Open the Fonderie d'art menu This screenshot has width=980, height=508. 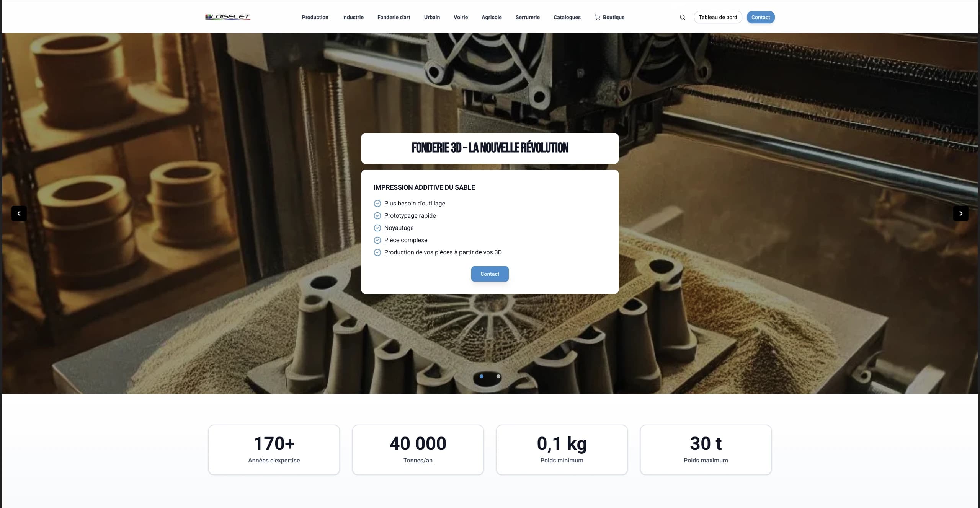[394, 17]
